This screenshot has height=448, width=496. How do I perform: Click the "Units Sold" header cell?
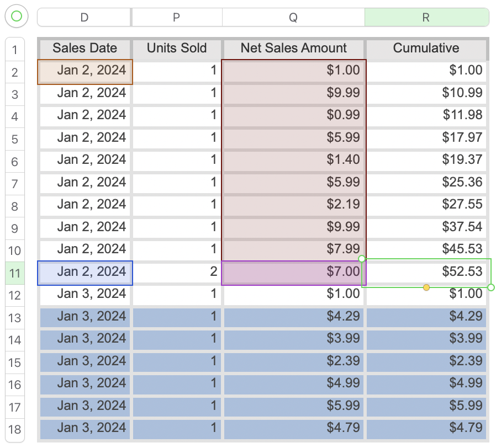pos(177,49)
